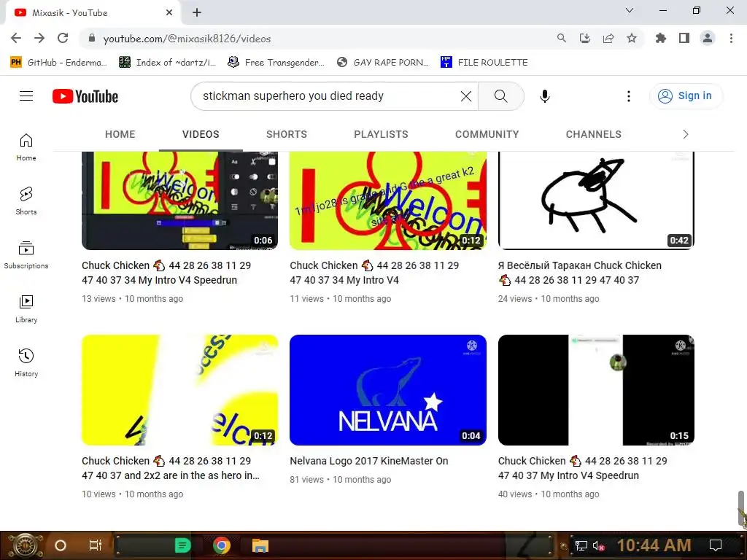Open Chrome from the taskbar
The height and width of the screenshot is (560, 747).
coord(222,545)
